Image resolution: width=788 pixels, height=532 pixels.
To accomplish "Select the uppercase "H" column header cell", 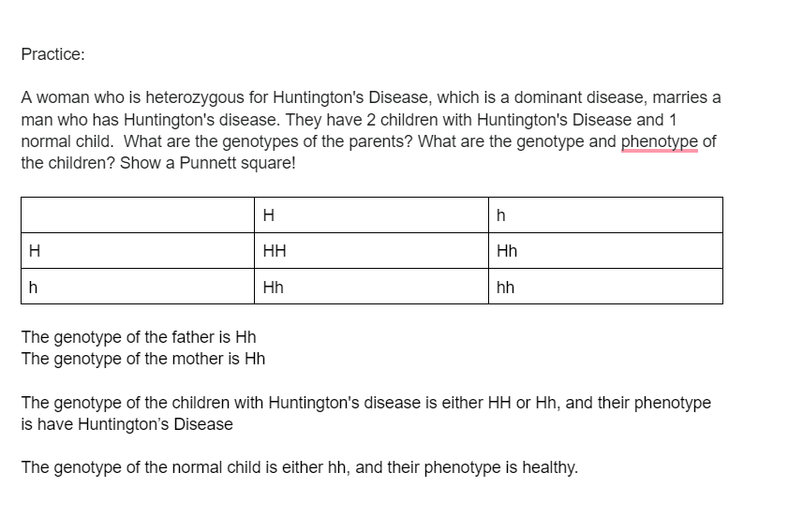I will tap(371, 215).
